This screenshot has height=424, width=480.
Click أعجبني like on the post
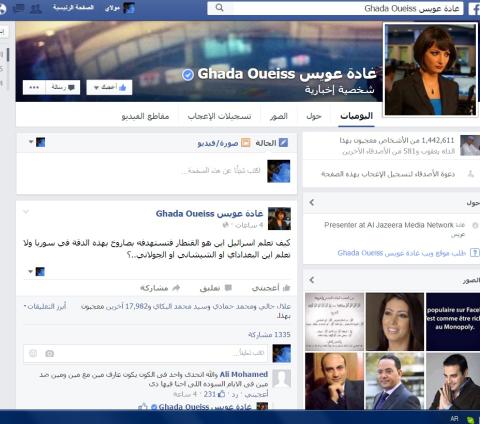point(271,288)
